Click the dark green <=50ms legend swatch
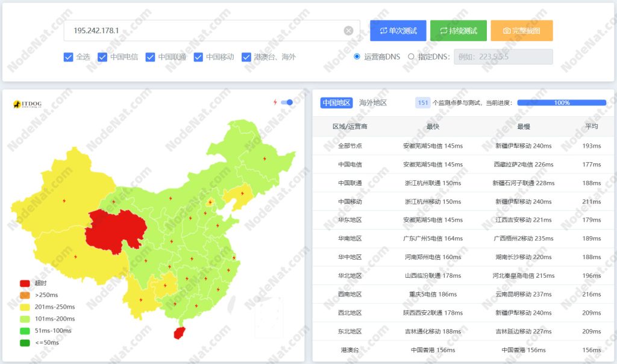617x364 pixels. [x=25, y=343]
